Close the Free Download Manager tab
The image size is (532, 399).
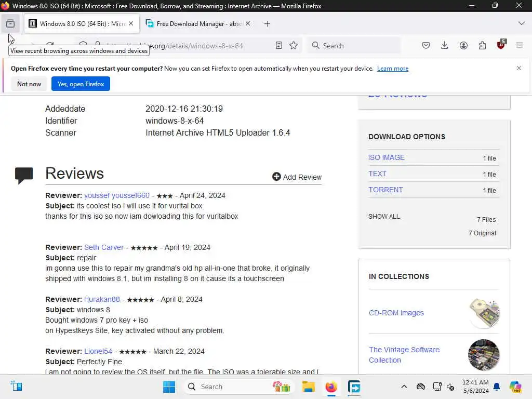pos(248,23)
